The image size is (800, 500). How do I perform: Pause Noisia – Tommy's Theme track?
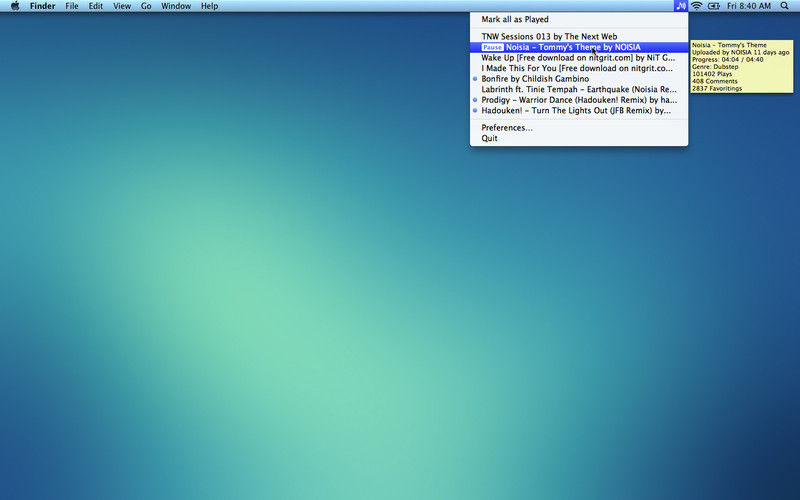[492, 47]
